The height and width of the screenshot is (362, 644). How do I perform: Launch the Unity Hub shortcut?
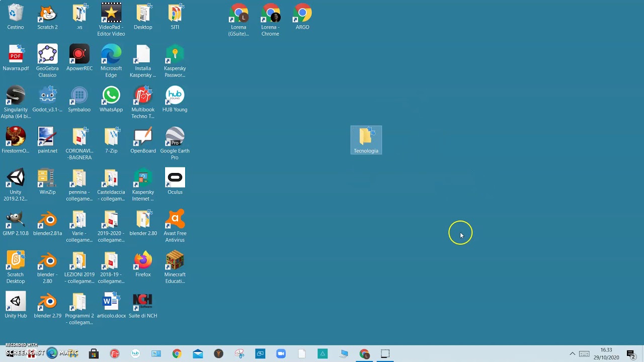coord(16,306)
